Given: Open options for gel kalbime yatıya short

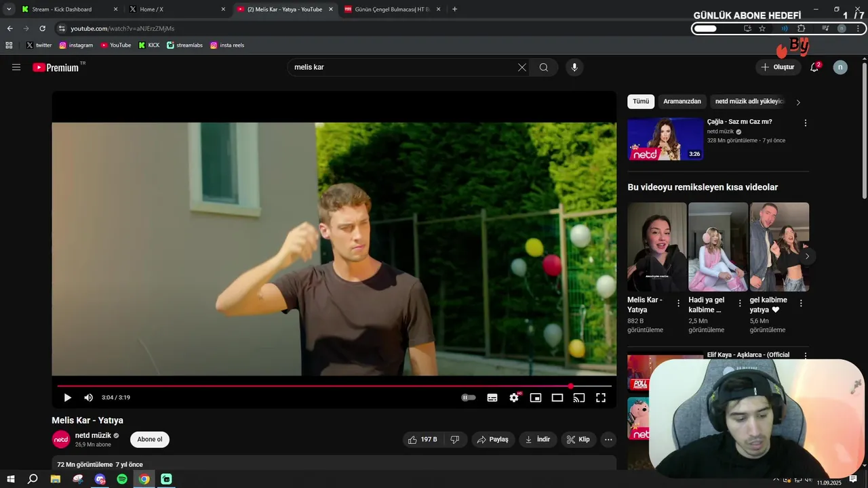Looking at the screenshot, I should pos(801,304).
